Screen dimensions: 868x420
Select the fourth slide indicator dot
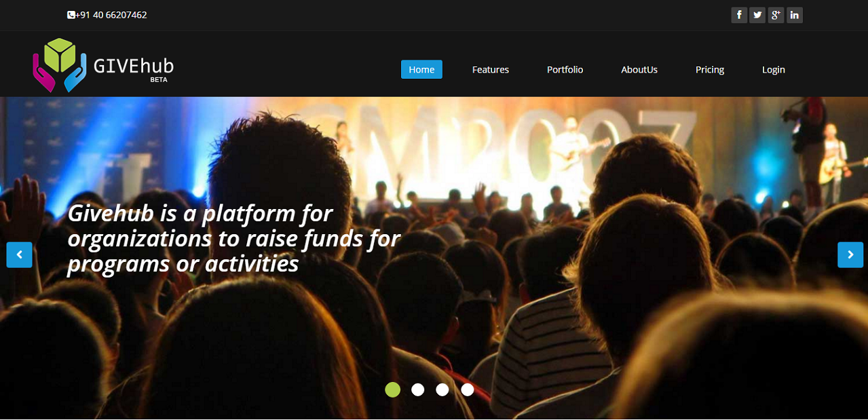[x=468, y=389]
